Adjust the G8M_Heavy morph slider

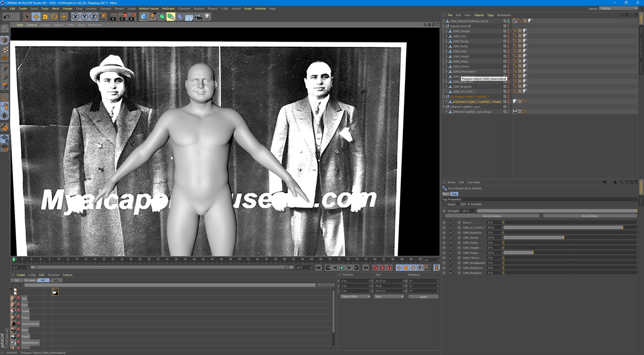[x=570, y=253]
